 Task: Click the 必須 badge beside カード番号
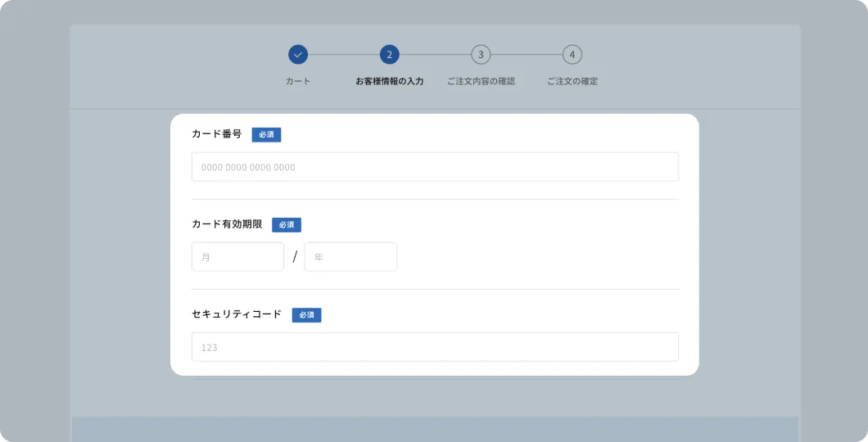[266, 134]
